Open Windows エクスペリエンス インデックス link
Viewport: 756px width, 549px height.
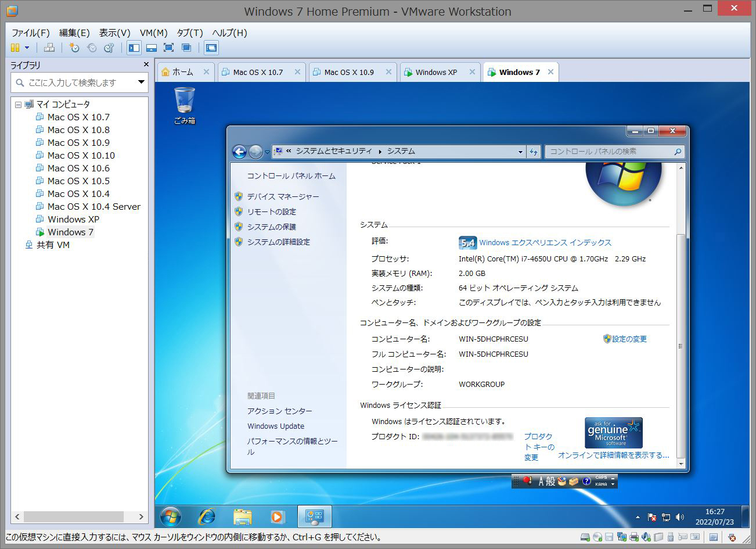(x=545, y=243)
